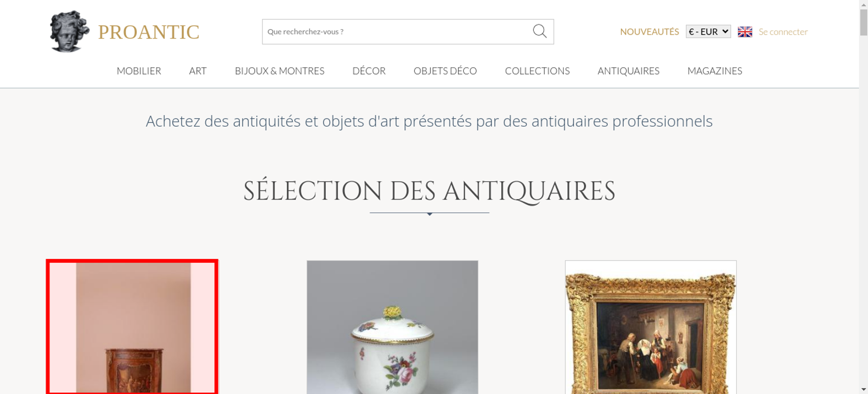Open the Magazines menu
This screenshot has width=868, height=394.
[715, 71]
